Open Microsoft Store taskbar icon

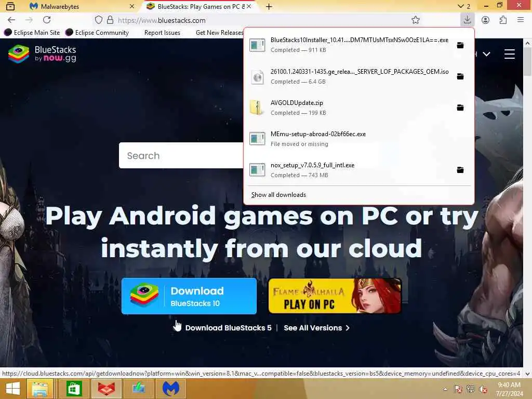pos(74,389)
